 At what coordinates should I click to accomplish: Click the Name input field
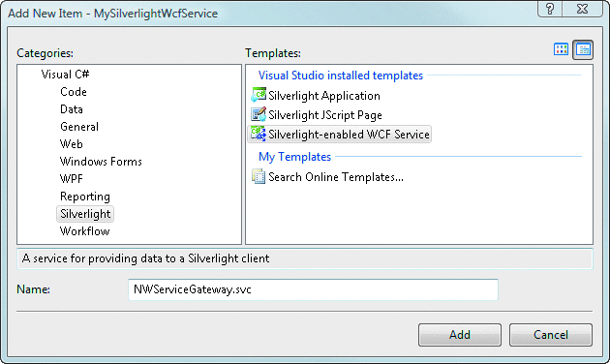pyautogui.click(x=313, y=289)
